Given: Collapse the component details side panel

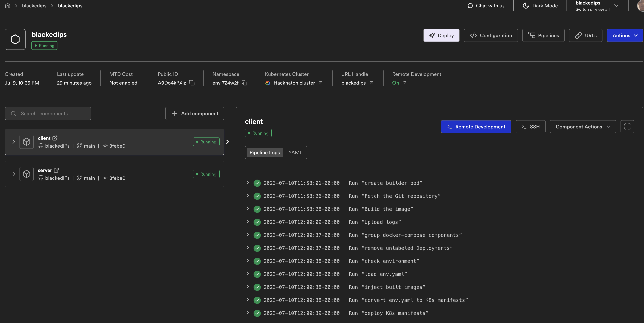Looking at the screenshot, I should click(x=228, y=142).
